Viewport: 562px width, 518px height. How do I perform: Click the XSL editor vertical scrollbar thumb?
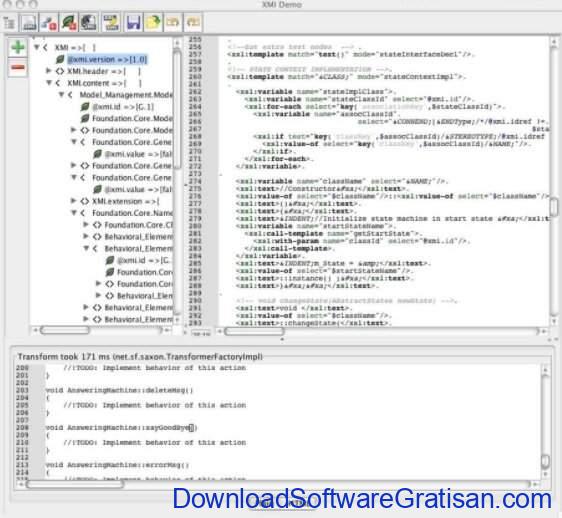click(x=554, y=206)
